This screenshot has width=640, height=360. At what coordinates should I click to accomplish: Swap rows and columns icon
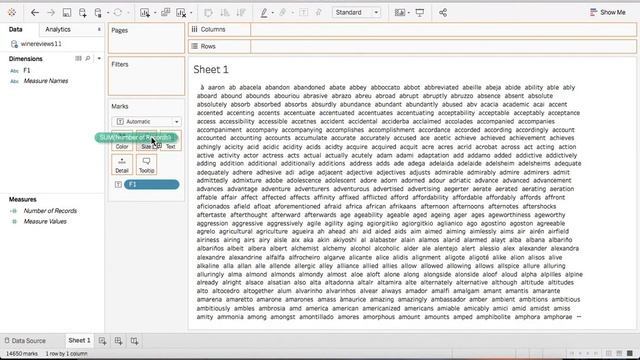(208, 13)
